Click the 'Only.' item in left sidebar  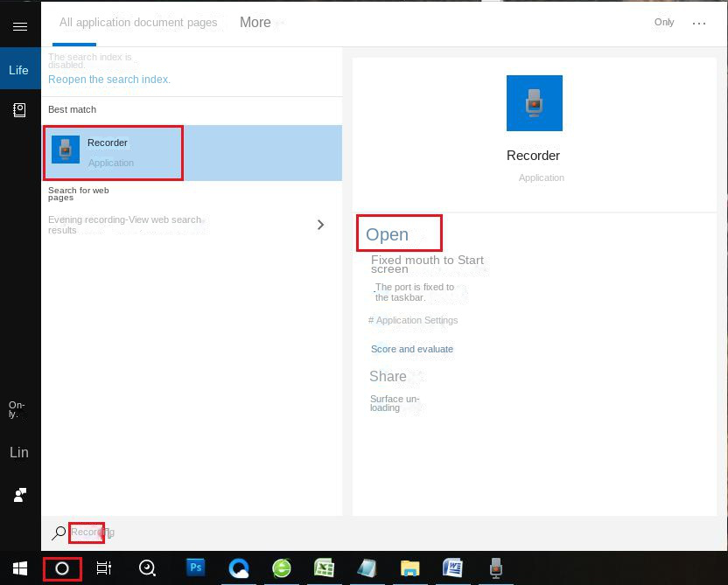(x=17, y=409)
